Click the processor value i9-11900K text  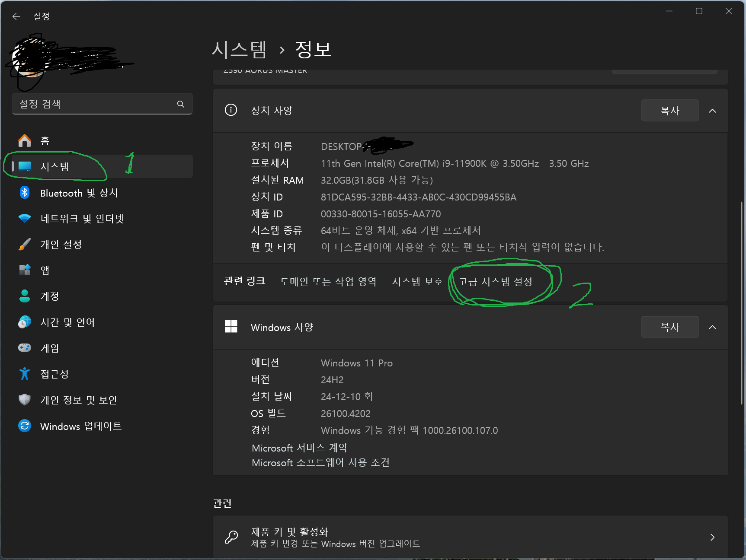click(455, 163)
